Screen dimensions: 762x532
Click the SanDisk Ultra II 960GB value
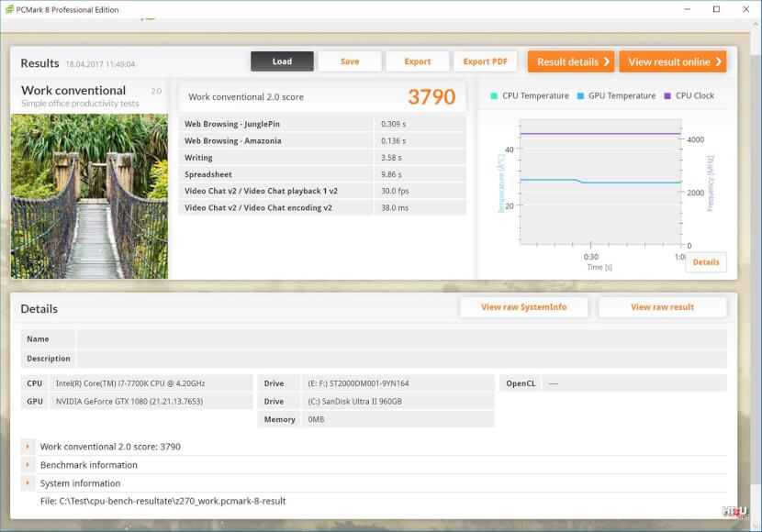(x=354, y=402)
